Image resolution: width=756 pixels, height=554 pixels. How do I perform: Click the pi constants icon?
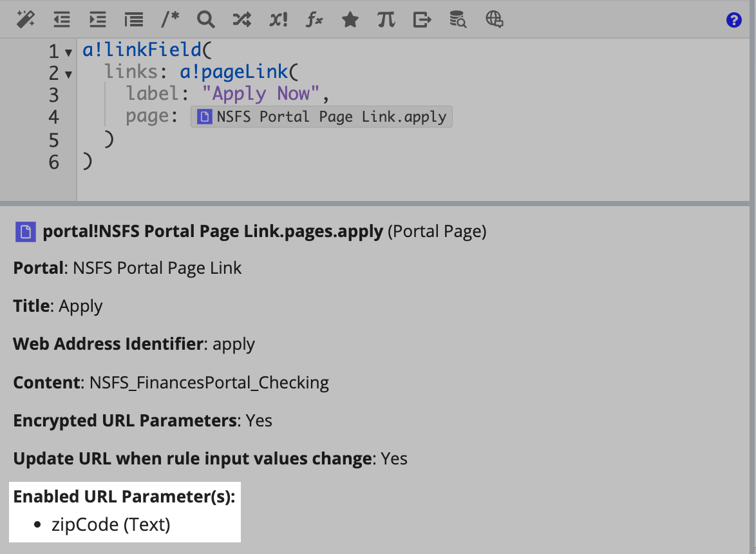pos(386,20)
